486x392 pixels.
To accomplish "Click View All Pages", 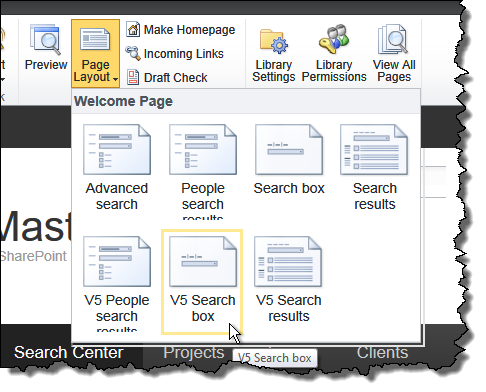I will coord(394,54).
